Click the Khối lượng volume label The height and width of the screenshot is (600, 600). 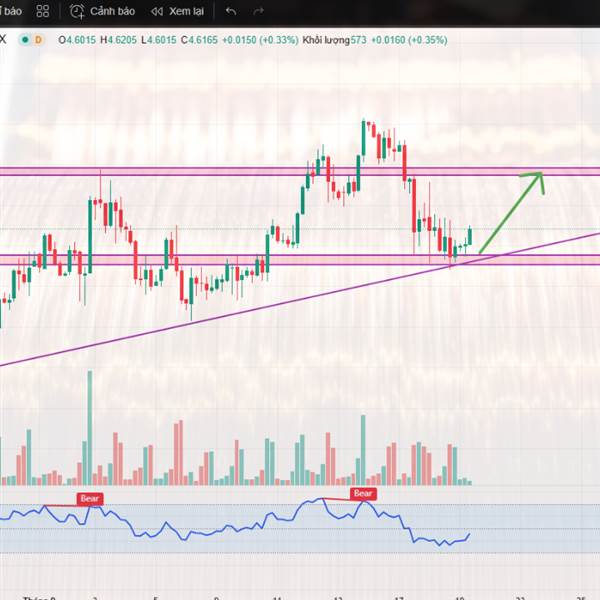pos(326,40)
